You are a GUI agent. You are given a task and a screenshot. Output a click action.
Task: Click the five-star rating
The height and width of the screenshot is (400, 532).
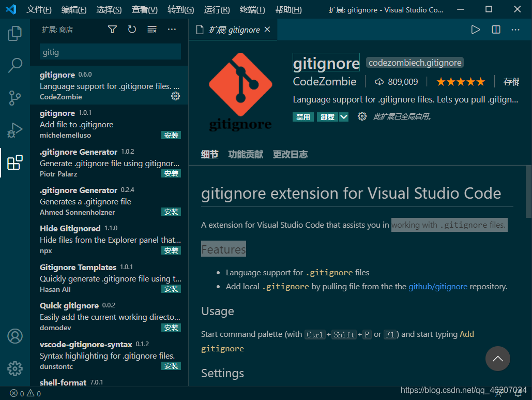tap(461, 82)
